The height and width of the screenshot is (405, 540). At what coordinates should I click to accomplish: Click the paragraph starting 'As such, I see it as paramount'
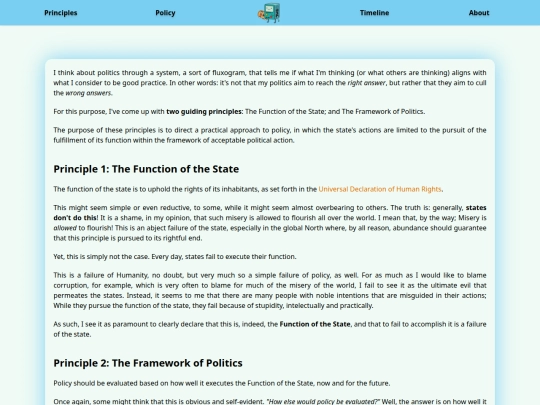[270, 329]
